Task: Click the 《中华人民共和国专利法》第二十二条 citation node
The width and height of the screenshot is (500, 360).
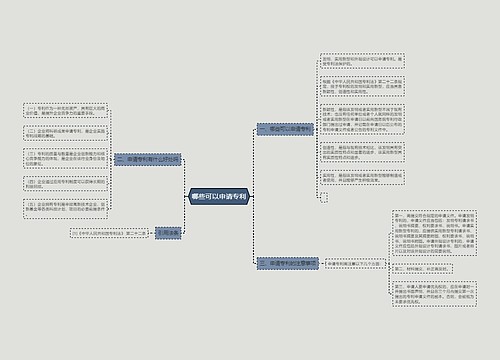Action: point(109,233)
